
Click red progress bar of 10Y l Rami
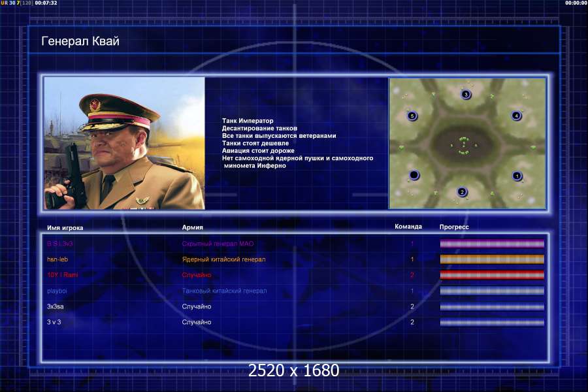tap(492, 275)
